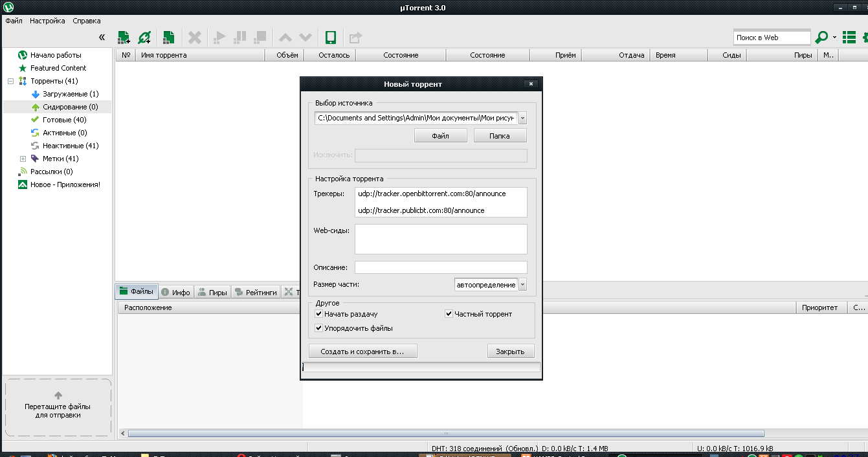Open the Настройка menu
Screen dimensions: 868x457
pyautogui.click(x=47, y=21)
